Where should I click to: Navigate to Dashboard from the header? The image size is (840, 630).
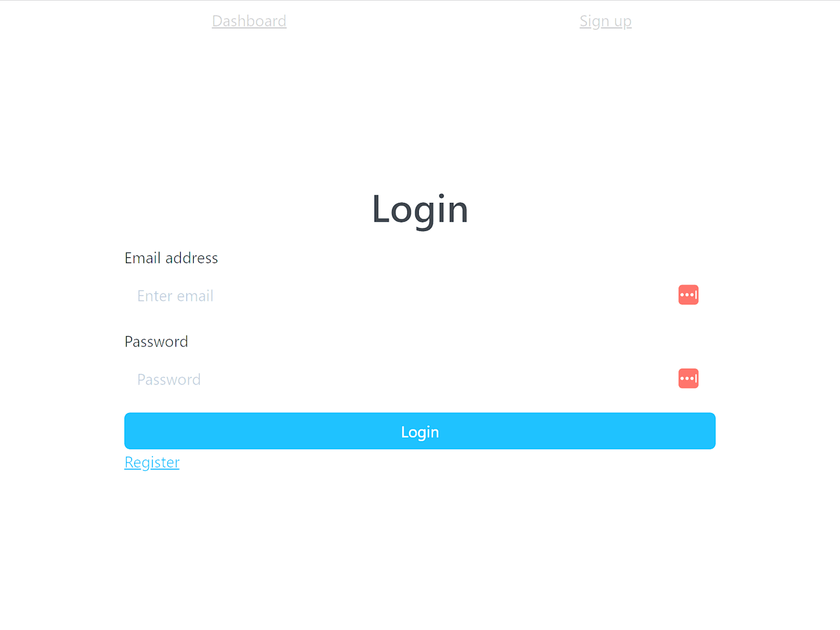249,21
